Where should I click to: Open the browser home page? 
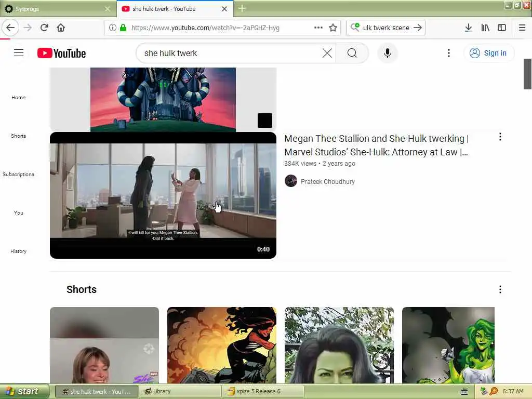[61, 28]
